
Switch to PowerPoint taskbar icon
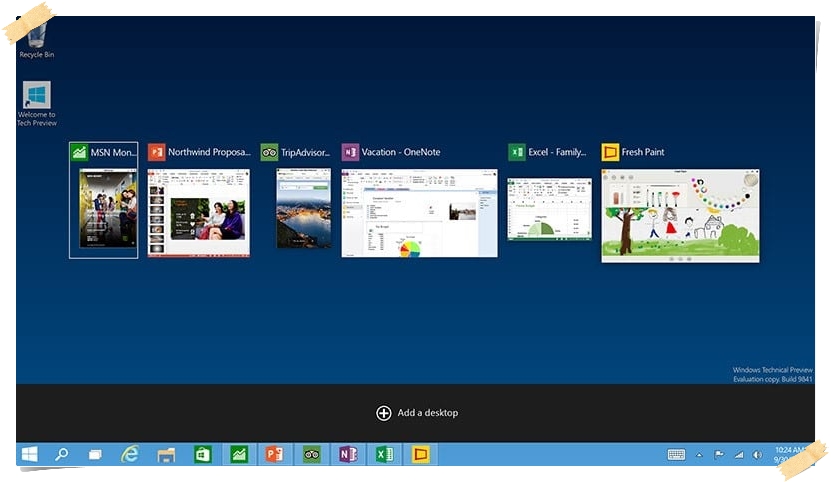coord(275,454)
